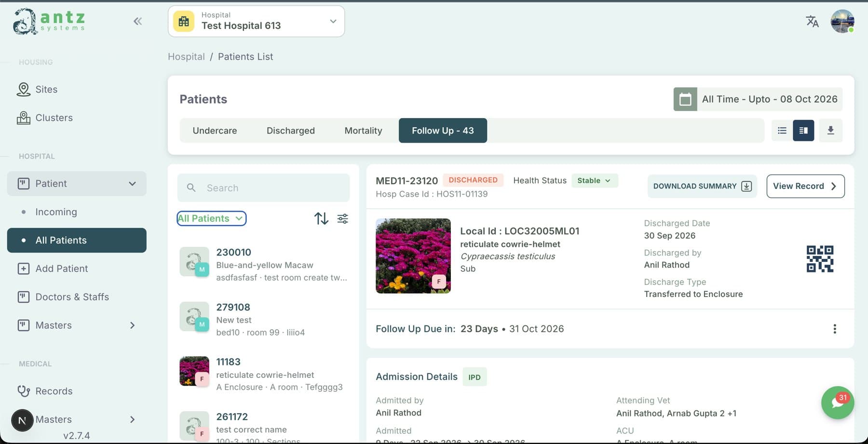The image size is (868, 444).
Task: Click the Download Summary button
Action: click(702, 187)
